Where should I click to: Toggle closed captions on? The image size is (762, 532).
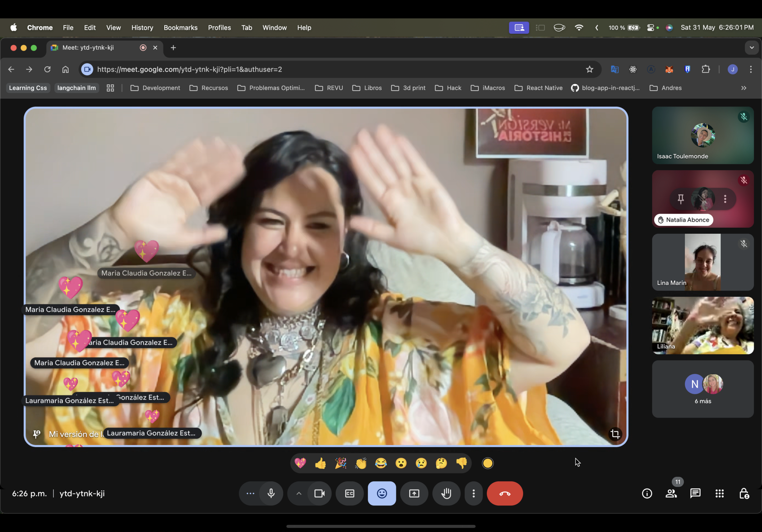pos(349,493)
